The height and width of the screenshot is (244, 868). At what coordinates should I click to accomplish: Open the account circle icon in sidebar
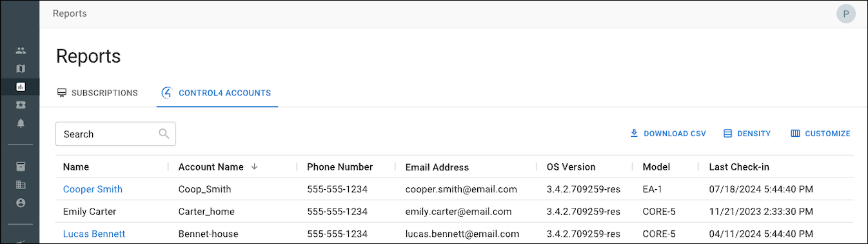click(x=20, y=203)
